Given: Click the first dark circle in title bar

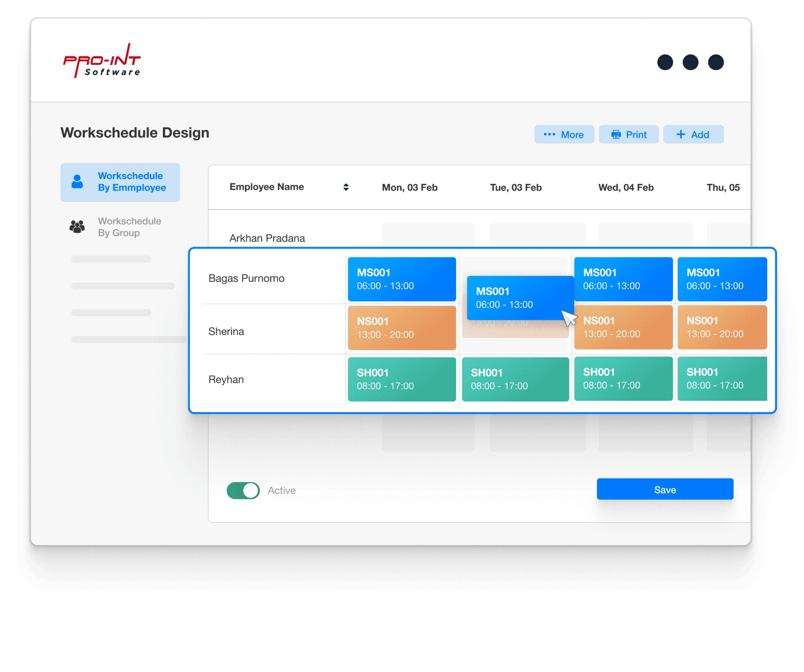Looking at the screenshot, I should pos(665,62).
